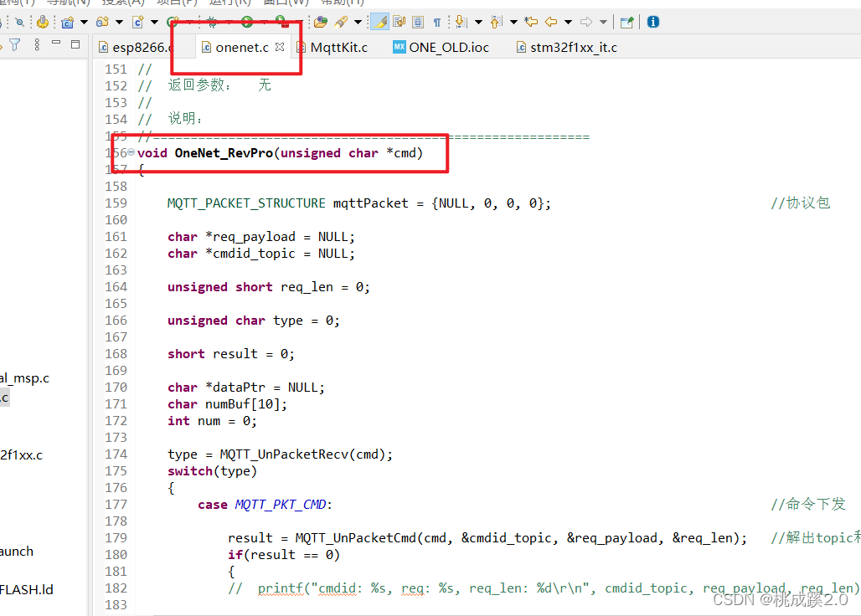Close the onenet.c tab
The image size is (861, 616).
(280, 47)
